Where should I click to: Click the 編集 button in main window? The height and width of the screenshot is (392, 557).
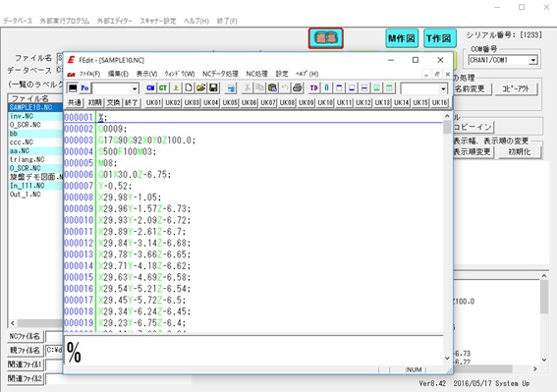tap(326, 38)
